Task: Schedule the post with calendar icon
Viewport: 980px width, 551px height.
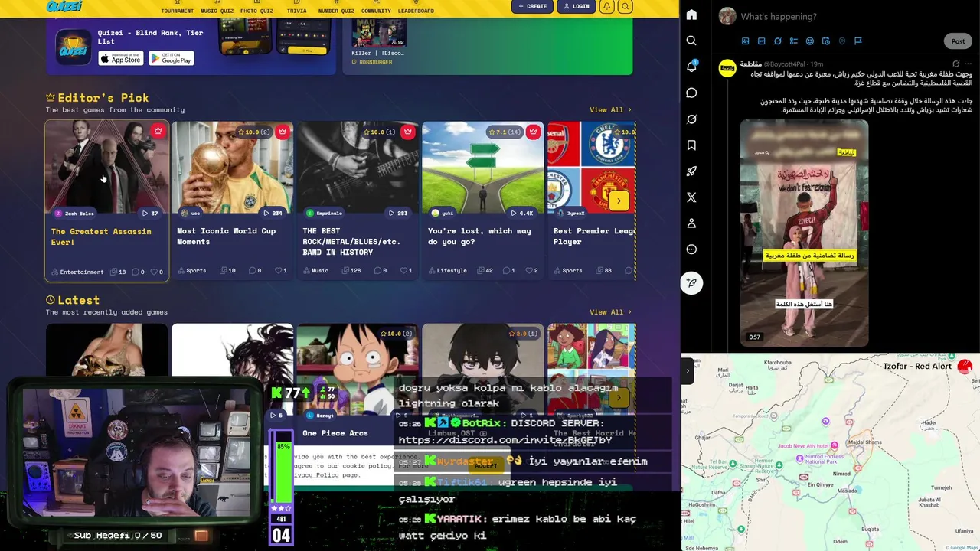Action: click(x=826, y=41)
